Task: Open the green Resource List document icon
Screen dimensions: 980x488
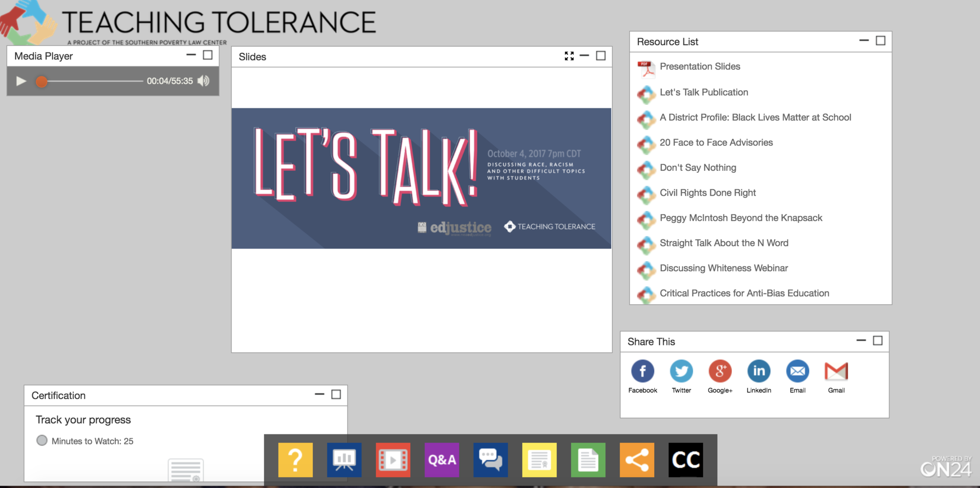Action: click(588, 460)
